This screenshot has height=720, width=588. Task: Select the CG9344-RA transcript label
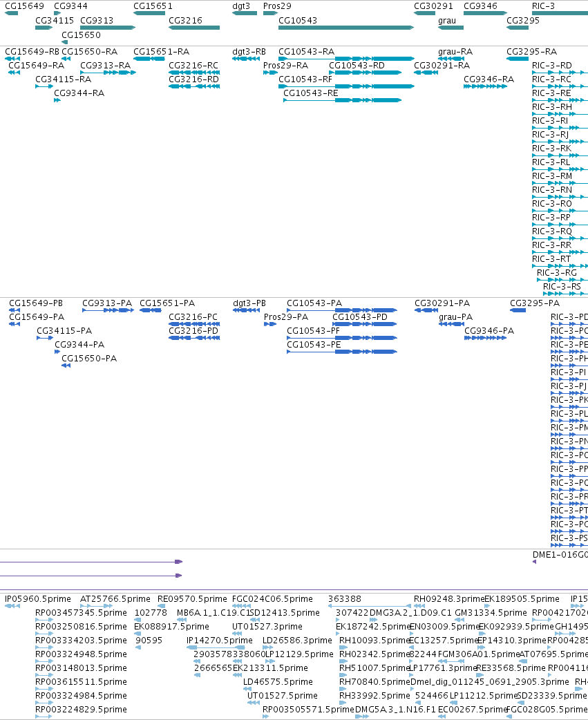tap(79, 93)
